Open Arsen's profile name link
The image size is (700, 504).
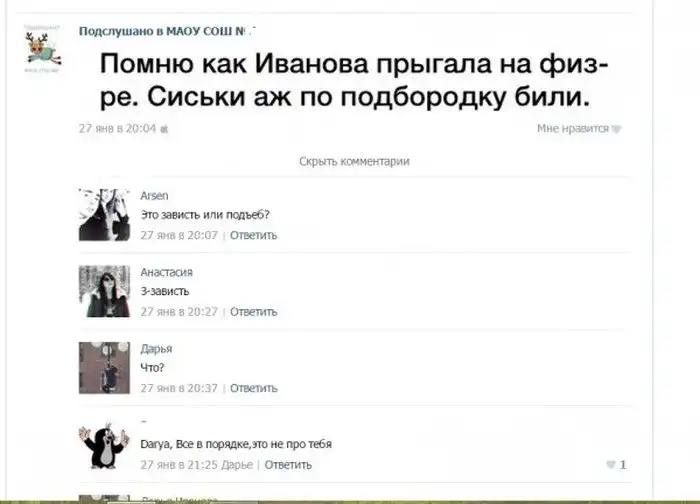tap(154, 196)
